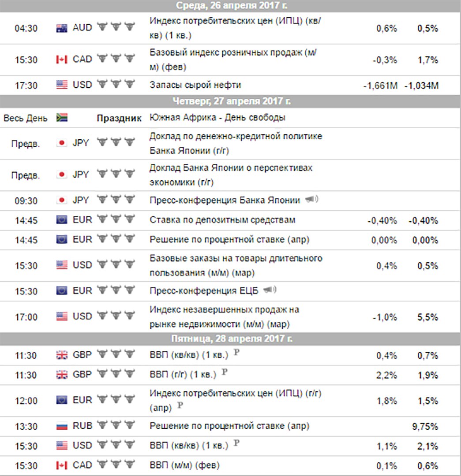Viewport: 461px width, 476px height.
Task: Click the bull volatility icons in Запасы сырой нефти row
Action: (x=116, y=83)
